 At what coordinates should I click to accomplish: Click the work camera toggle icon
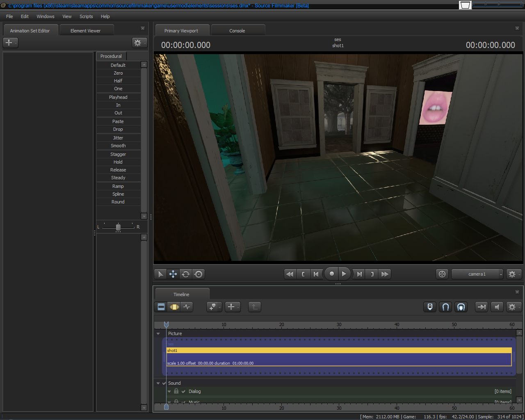point(442,274)
